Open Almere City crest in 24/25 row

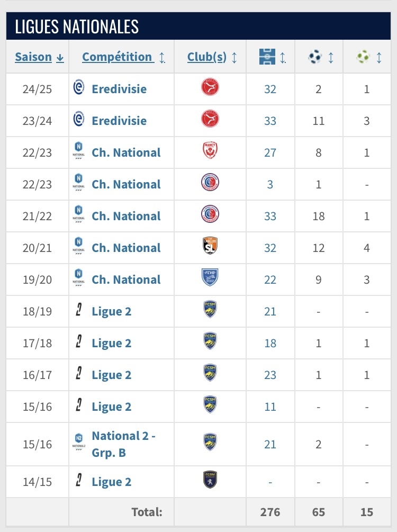[210, 87]
